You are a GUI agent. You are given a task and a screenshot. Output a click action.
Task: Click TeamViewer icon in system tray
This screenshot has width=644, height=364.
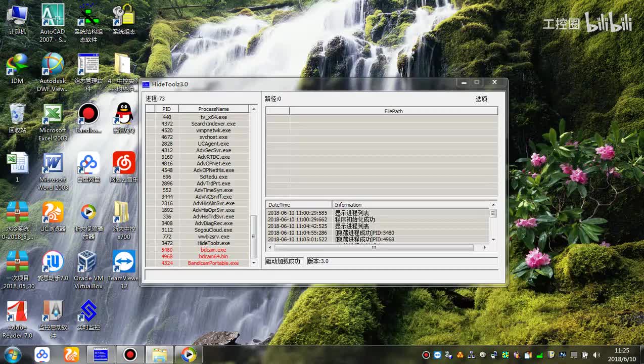pos(438,355)
